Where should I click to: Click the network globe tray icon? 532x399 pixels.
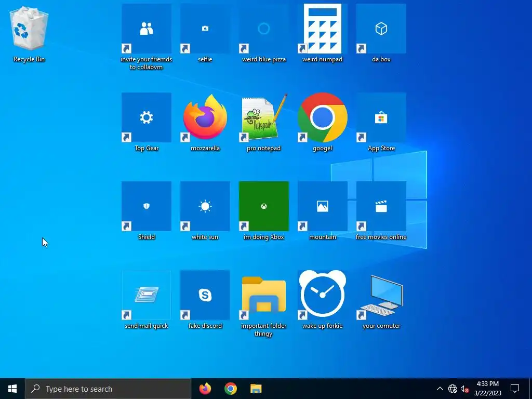pyautogui.click(x=453, y=389)
